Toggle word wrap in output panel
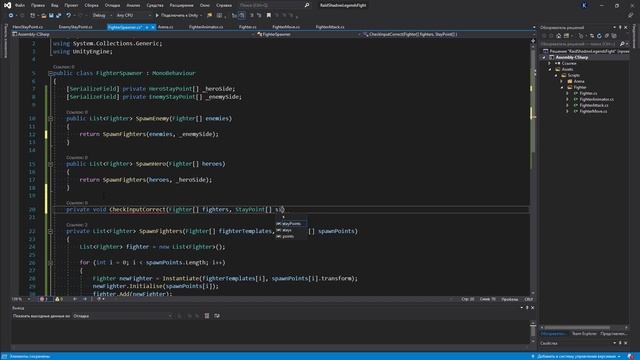This screenshot has height=360, width=640. (x=217, y=316)
